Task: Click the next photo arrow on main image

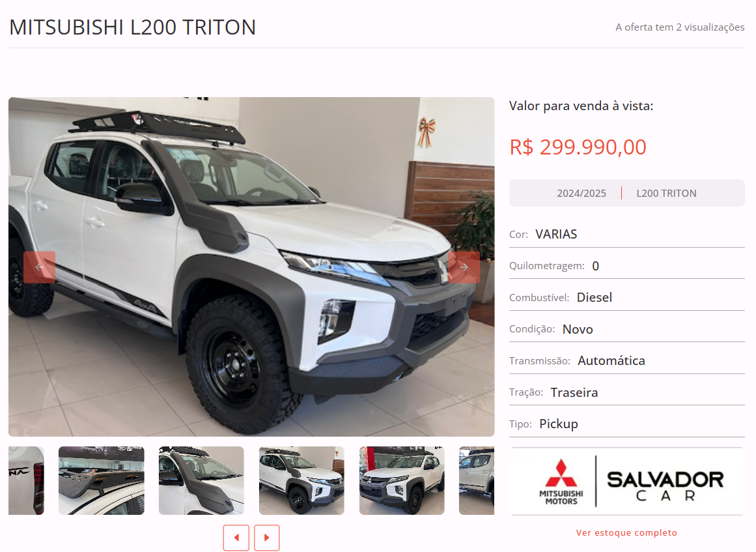Action: (464, 267)
